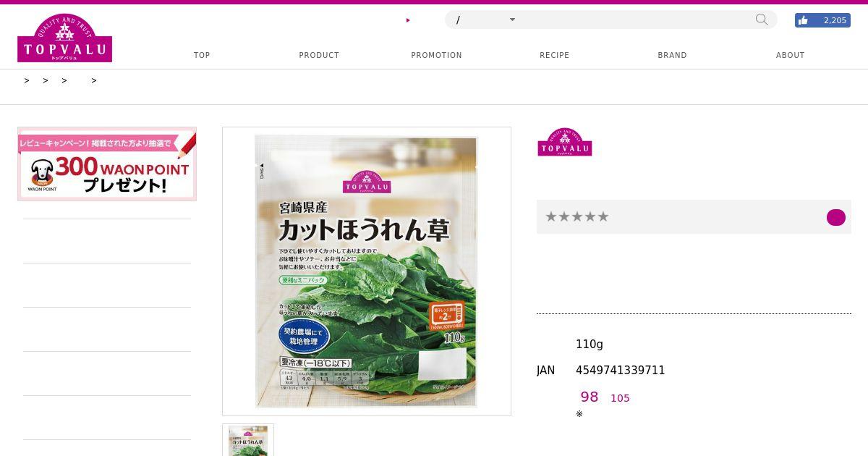Image resolution: width=868 pixels, height=456 pixels.
Task: Open the BRAND menu item
Action: 672,55
